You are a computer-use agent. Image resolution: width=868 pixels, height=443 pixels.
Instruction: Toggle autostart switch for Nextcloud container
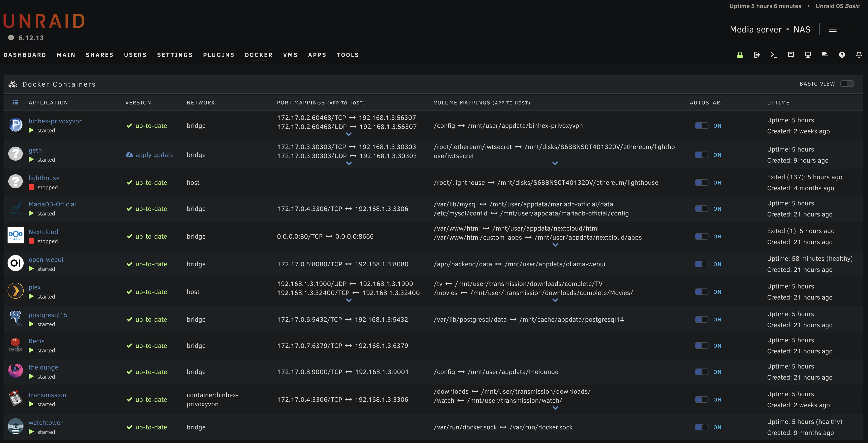[702, 236]
